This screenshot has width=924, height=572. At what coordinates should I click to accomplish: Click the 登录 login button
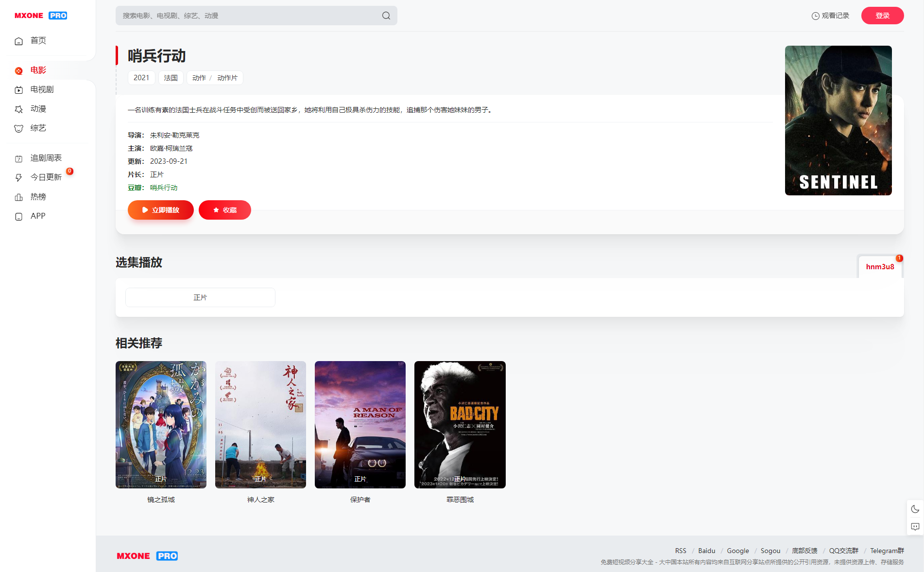[x=882, y=16]
